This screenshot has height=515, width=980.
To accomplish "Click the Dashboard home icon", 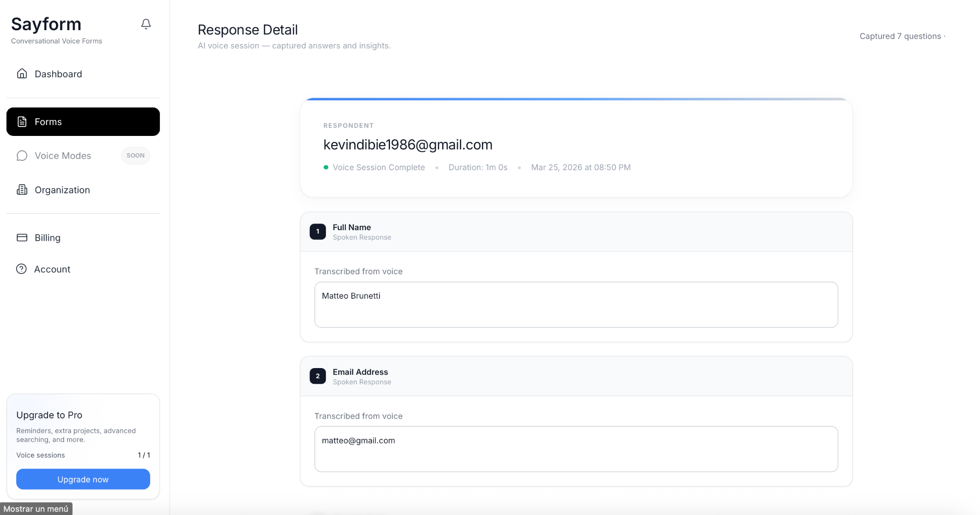I will click(x=22, y=74).
